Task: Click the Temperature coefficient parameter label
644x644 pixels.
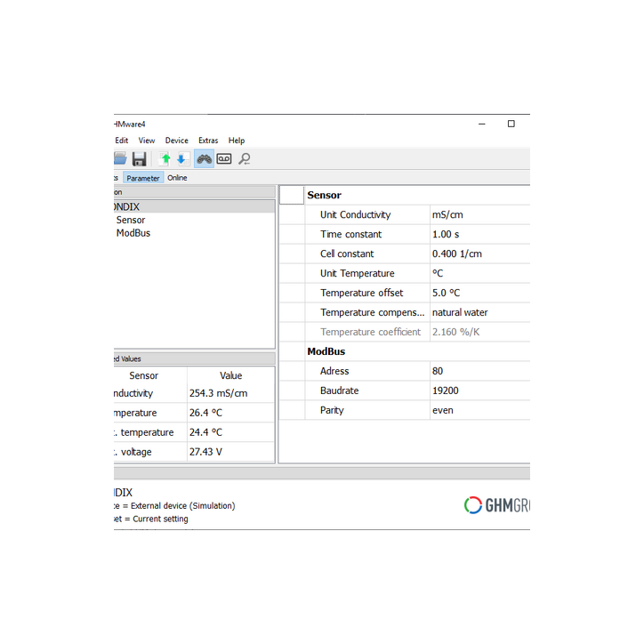Action: pos(370,332)
